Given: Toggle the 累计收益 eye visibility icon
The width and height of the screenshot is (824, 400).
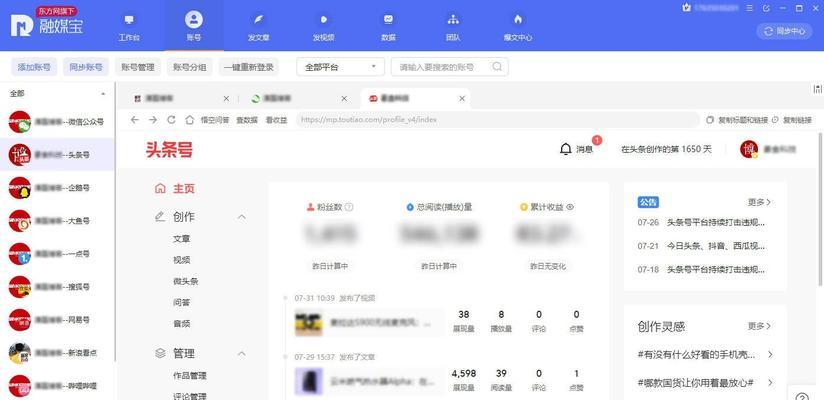Looking at the screenshot, I should (x=570, y=207).
